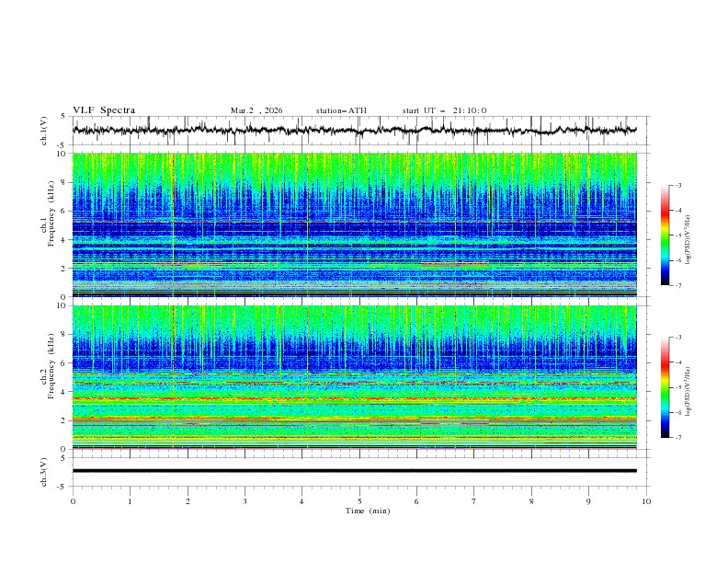
Task: Click the 'Time (min)' axis label
Action: 368,511
